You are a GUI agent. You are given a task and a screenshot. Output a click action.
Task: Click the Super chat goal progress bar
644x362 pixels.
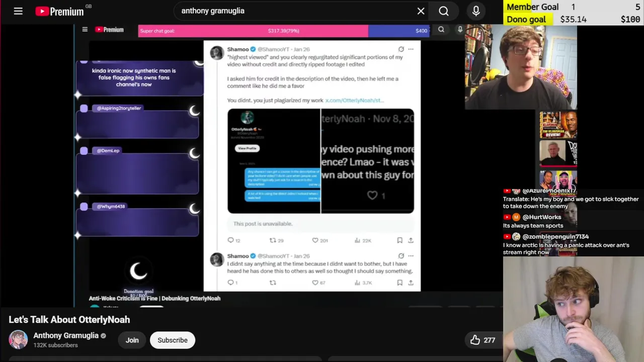coord(284,31)
